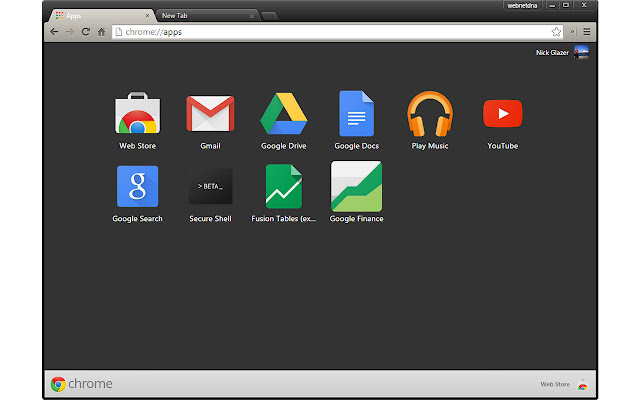Minimize the Chrome window
This screenshot has height=400, width=640.
click(552, 5)
